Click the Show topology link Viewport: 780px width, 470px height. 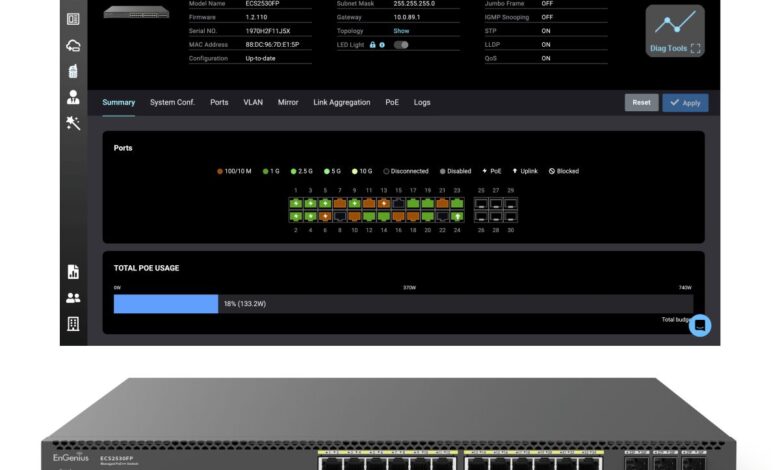[401, 31]
